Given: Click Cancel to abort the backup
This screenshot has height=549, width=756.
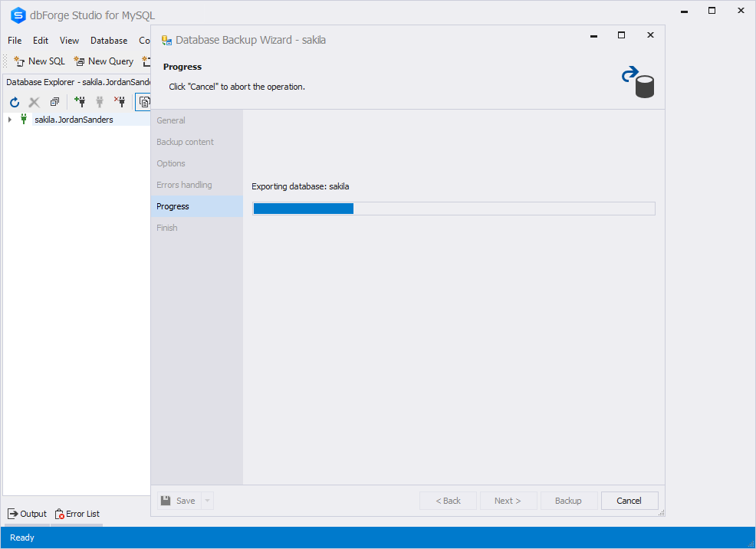Looking at the screenshot, I should [x=629, y=501].
